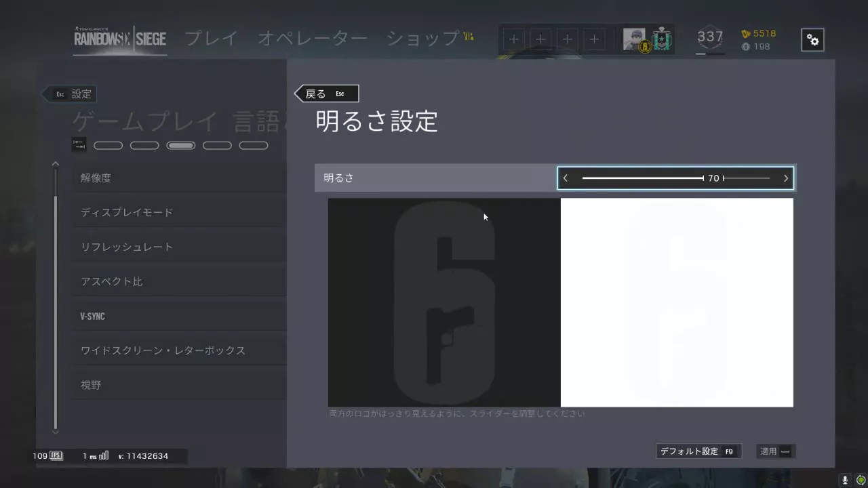Select the ディスプレイモード setting row

pyautogui.click(x=180, y=212)
